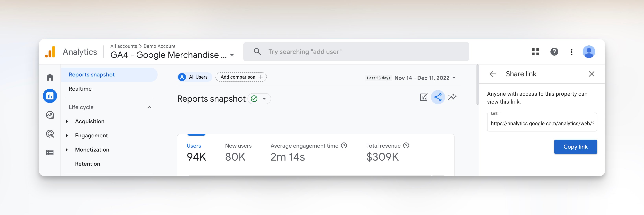Viewport: 644px width, 215px height.
Task: Expand the Acquisition tree arrow
Action: click(x=67, y=121)
